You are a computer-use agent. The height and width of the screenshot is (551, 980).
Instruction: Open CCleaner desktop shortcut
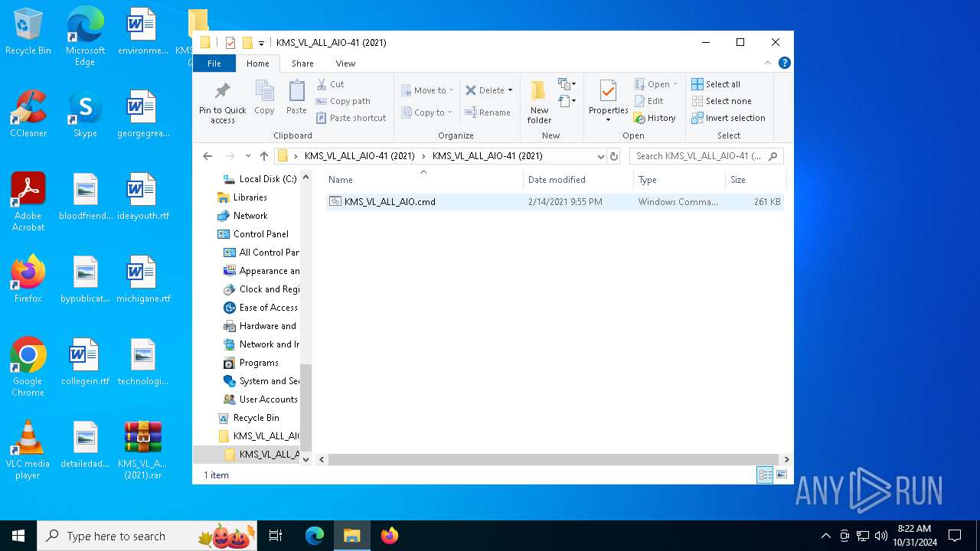[x=28, y=115]
